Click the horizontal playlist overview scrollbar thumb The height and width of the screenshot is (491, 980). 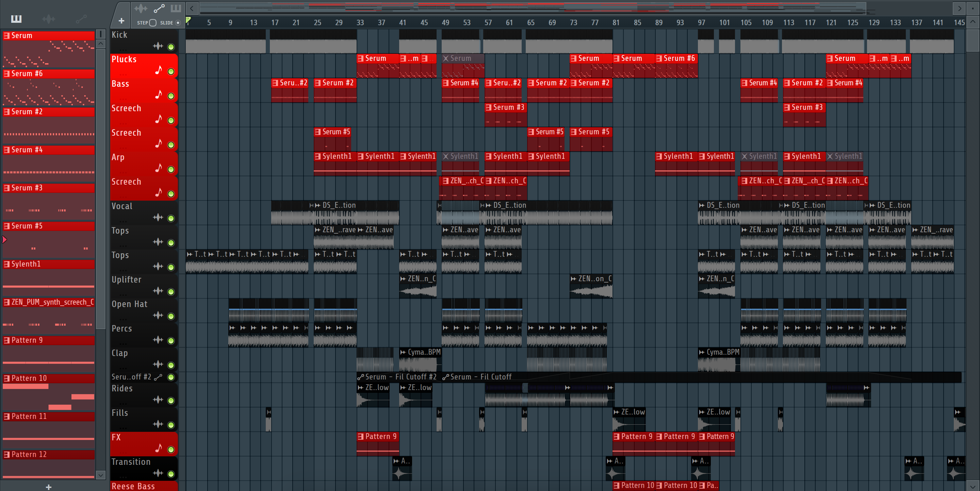coord(533,8)
